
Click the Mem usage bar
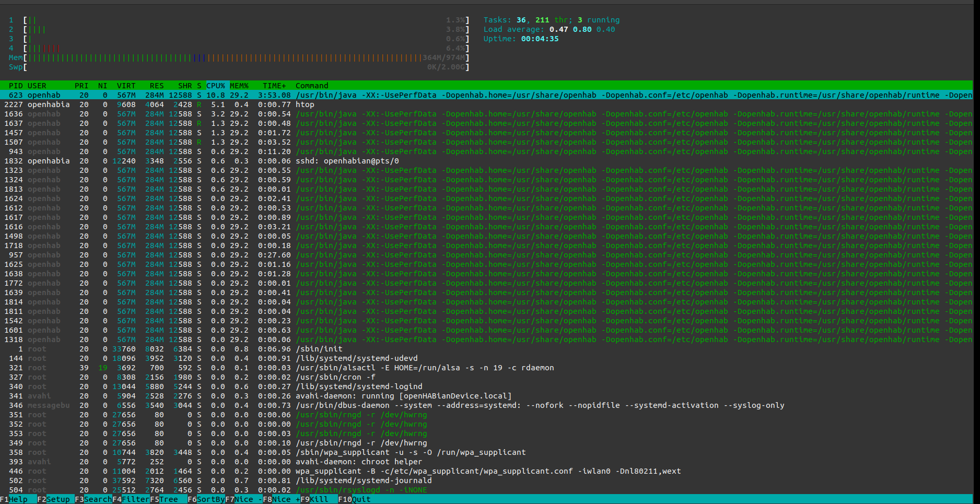pos(239,57)
